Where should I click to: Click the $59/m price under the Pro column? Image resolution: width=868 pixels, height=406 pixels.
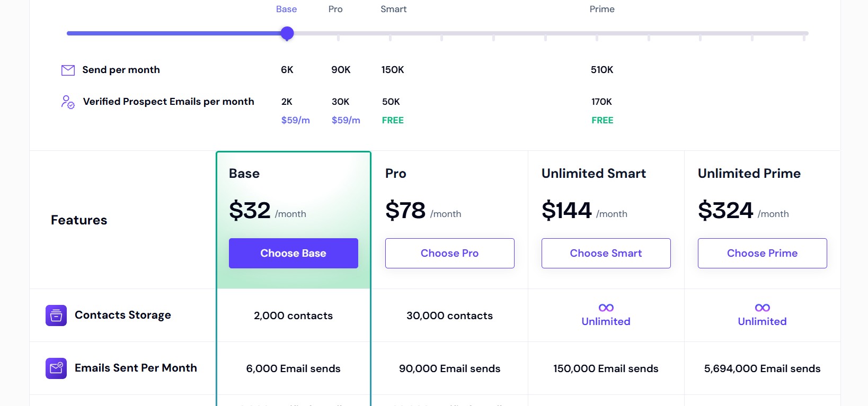pos(346,120)
